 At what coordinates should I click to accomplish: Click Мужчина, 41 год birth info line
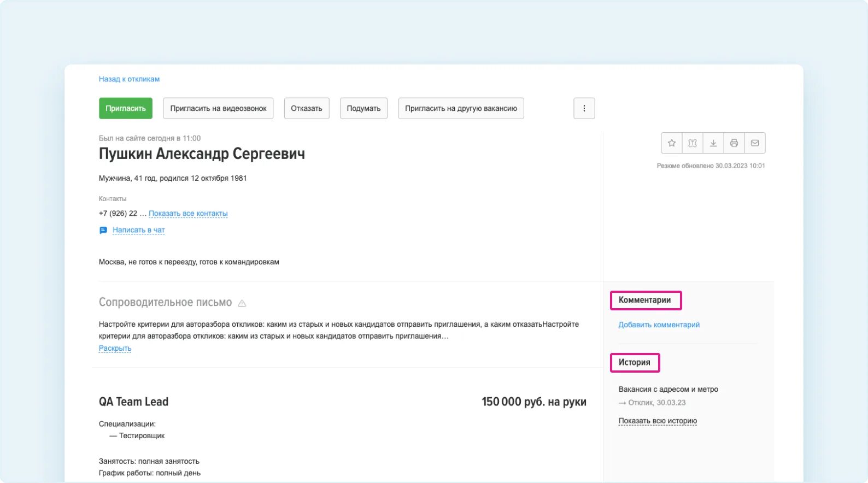[x=173, y=178]
